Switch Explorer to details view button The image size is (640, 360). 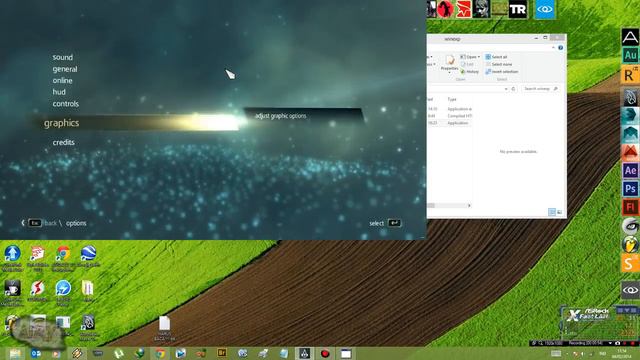pyautogui.click(x=551, y=212)
